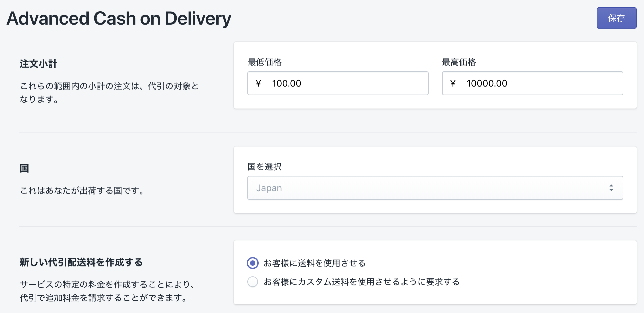Click the 国 section title

tap(24, 168)
